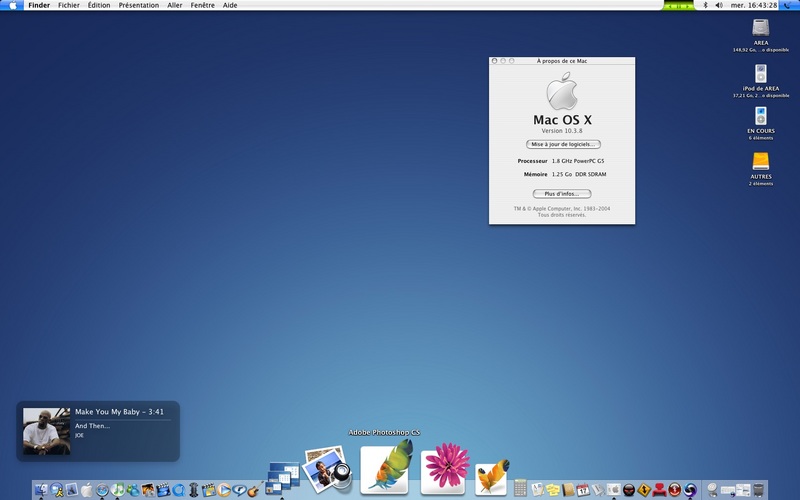Screen dimensions: 800x500
Task: Open the Apple menu
Action: pyautogui.click(x=13, y=5)
